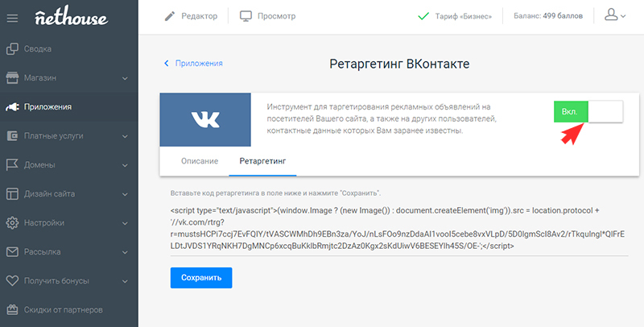Click the Редактор pencil icon
The width and height of the screenshot is (644, 327).
pos(170,16)
